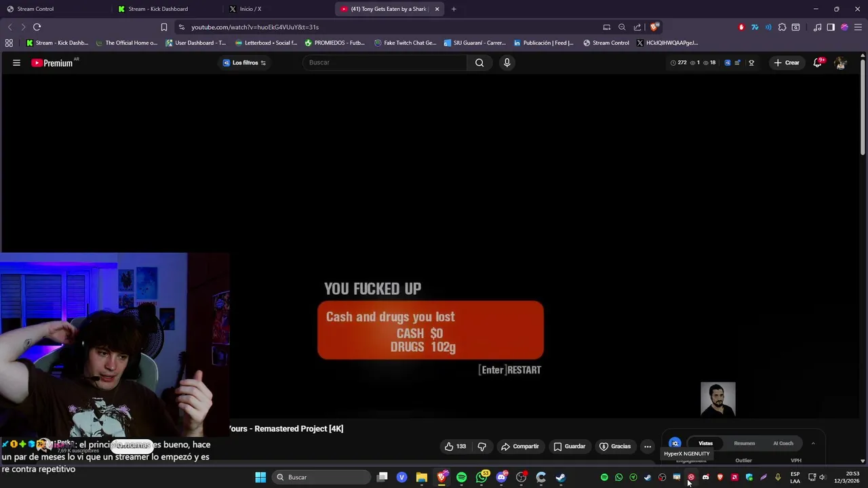Image resolution: width=868 pixels, height=488 pixels.
Task: Click the microphone icon in system tray
Action: 778,477
